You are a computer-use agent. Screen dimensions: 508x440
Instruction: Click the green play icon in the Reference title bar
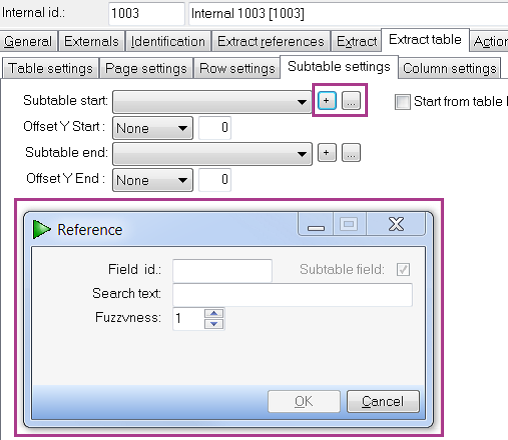click(42, 229)
